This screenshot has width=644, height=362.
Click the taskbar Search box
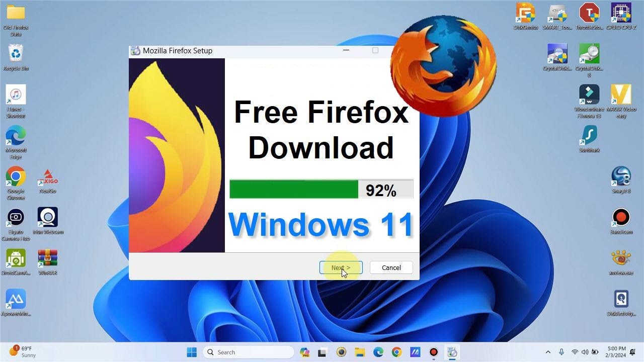[249, 352]
